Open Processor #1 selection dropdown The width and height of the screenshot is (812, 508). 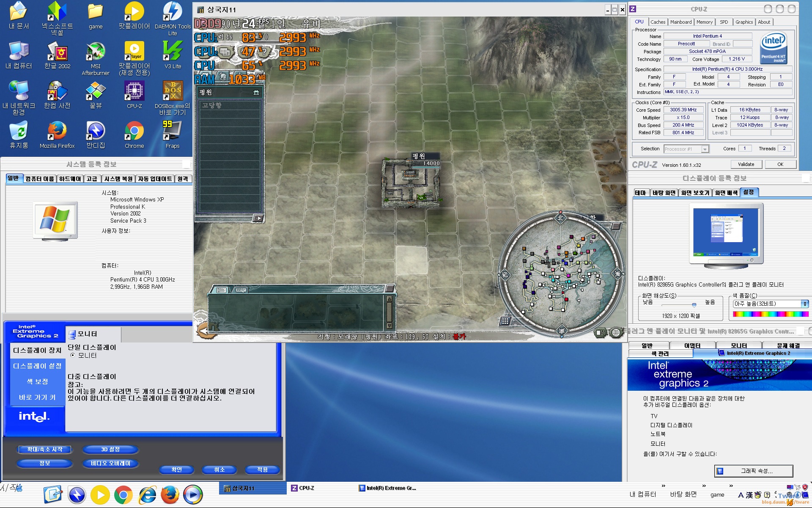pos(705,149)
